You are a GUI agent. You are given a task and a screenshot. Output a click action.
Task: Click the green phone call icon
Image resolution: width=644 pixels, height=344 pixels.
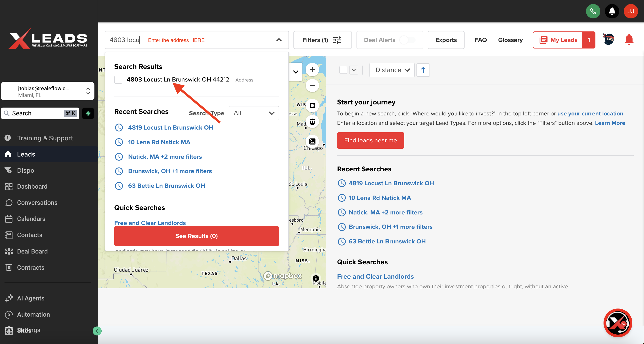click(x=593, y=11)
